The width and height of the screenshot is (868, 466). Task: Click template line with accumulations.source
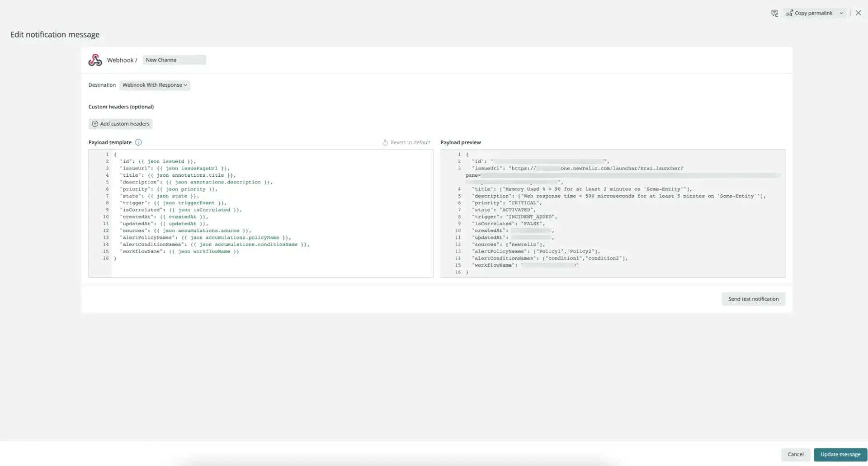(x=185, y=231)
